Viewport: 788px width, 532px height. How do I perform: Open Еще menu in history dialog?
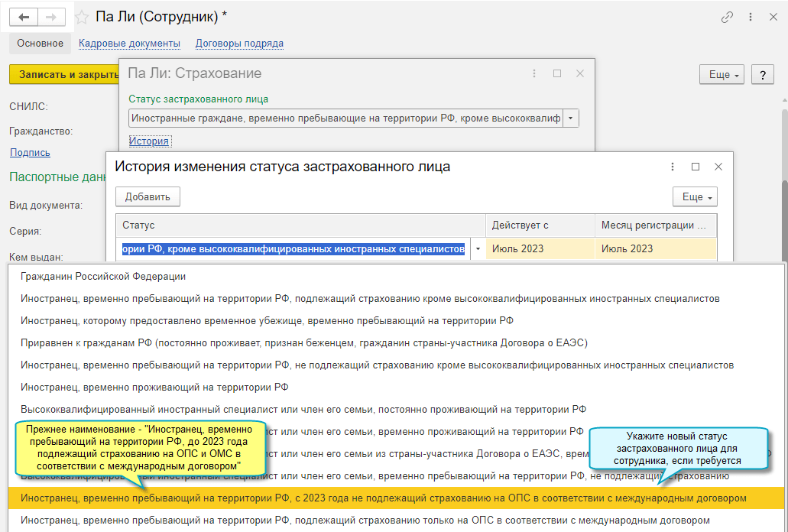(694, 197)
